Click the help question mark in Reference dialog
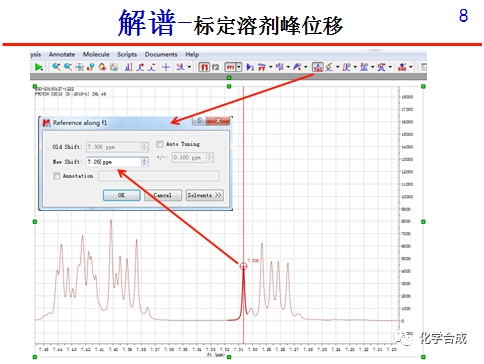The width and height of the screenshot is (484, 364). click(x=199, y=120)
